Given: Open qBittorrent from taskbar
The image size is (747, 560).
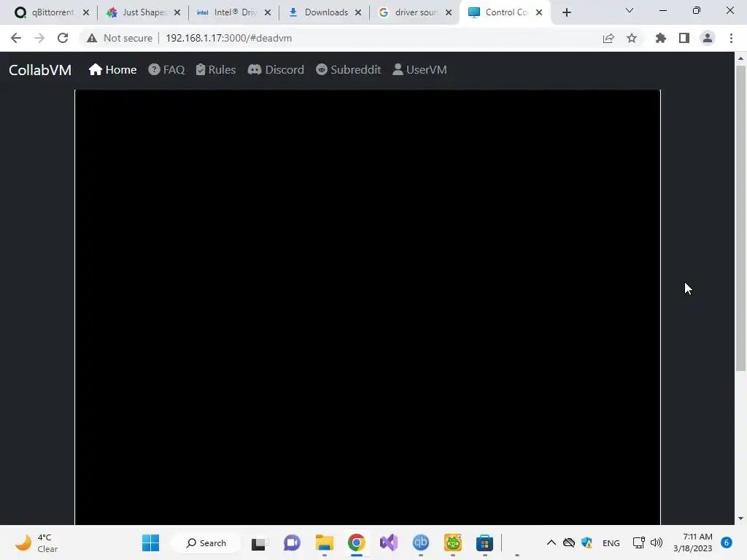Looking at the screenshot, I should 421,542.
